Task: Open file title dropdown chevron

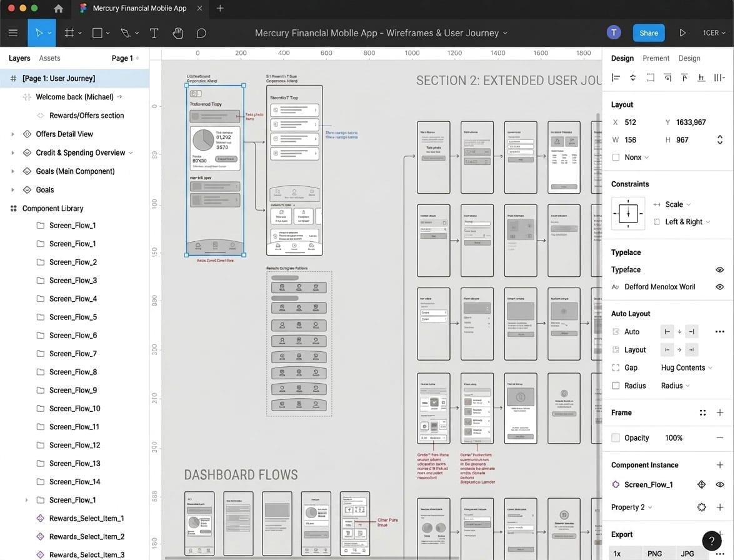Action: pyautogui.click(x=505, y=32)
